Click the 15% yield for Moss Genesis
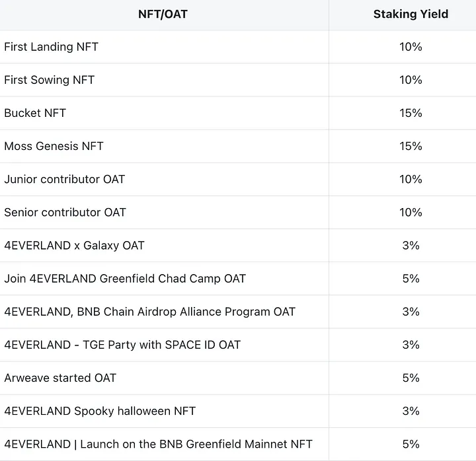This screenshot has height=461, width=476. click(x=411, y=146)
